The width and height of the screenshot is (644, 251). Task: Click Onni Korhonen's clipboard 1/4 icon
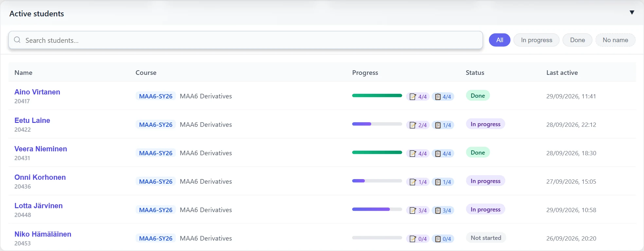click(x=438, y=182)
